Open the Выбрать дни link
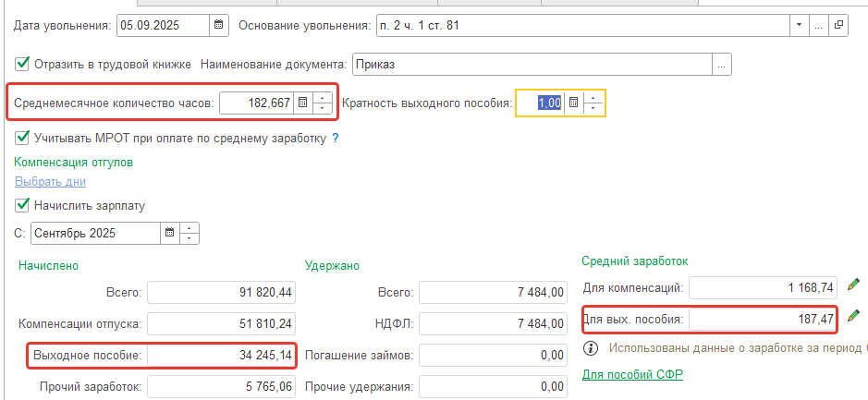This screenshot has height=400, width=868. pos(50,182)
